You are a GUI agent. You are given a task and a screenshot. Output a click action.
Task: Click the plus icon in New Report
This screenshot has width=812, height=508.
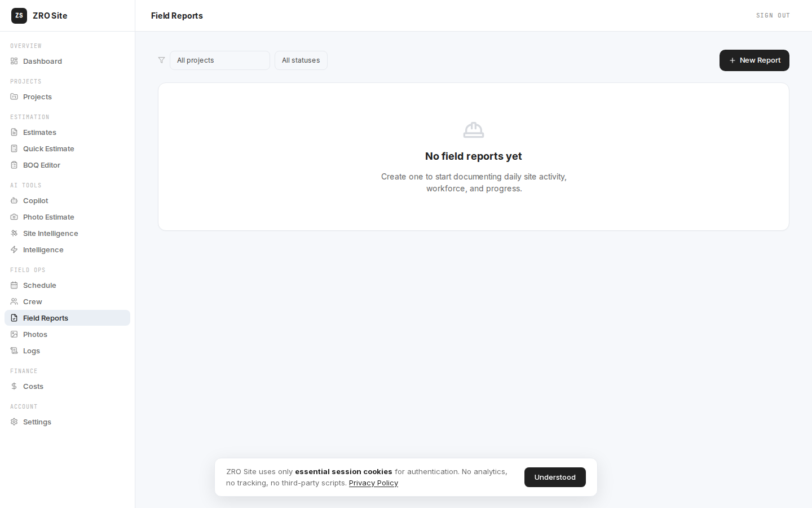pyautogui.click(x=732, y=60)
